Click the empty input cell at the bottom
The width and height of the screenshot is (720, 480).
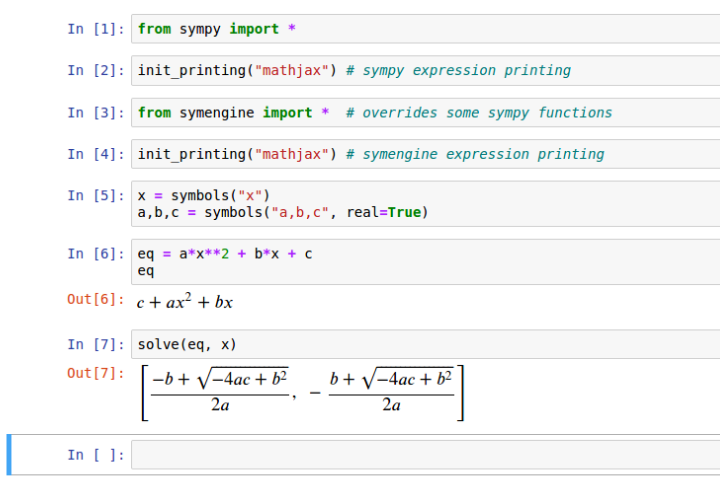pos(425,455)
